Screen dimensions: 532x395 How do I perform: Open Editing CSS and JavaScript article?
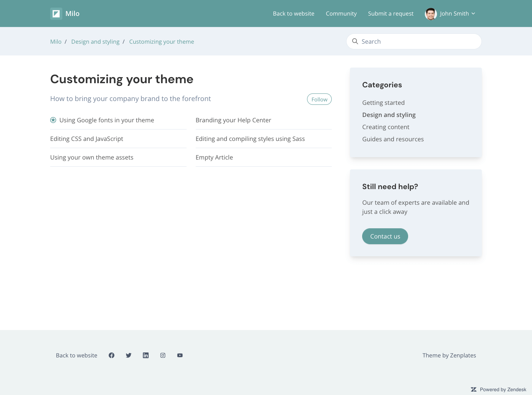[x=87, y=139]
